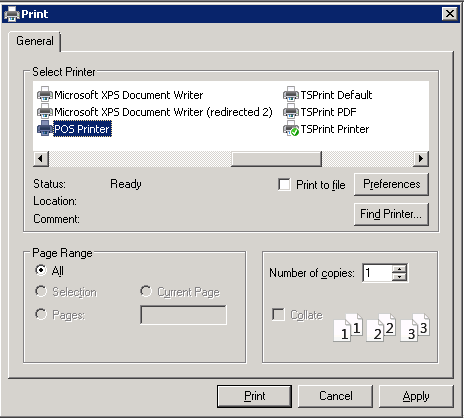Image resolution: width=464 pixels, height=418 pixels.
Task: Click the POS Printer icon
Action: (45, 129)
